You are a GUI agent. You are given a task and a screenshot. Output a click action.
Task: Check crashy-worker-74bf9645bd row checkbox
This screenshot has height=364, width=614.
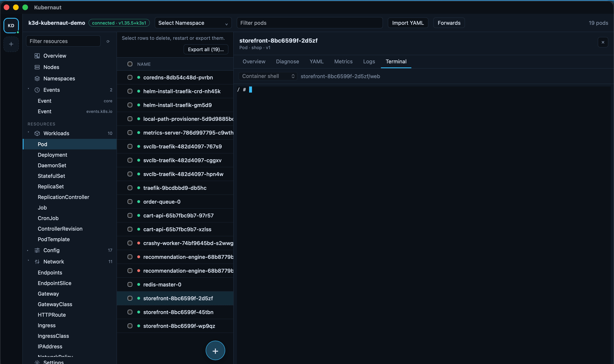coord(130,243)
